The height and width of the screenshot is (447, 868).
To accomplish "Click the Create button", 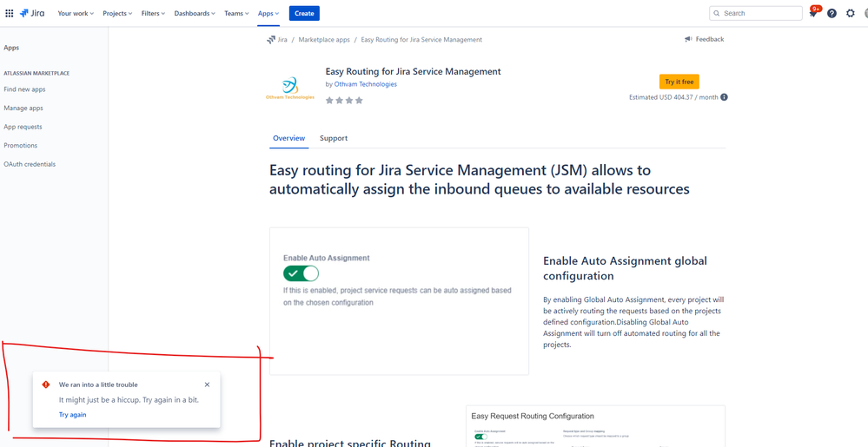I will [x=304, y=13].
